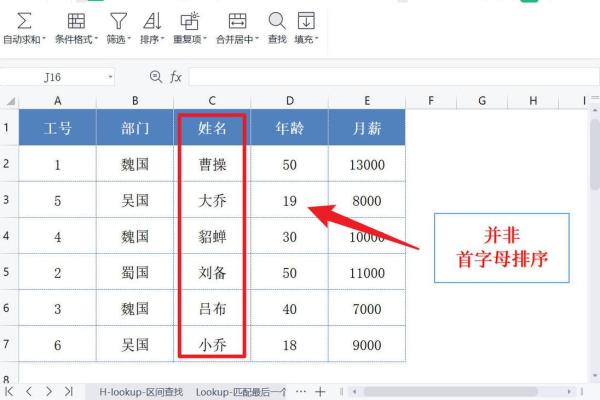This screenshot has width=600, height=400.
Task: Add a new sheet with plus icon
Action: pyautogui.click(x=320, y=392)
